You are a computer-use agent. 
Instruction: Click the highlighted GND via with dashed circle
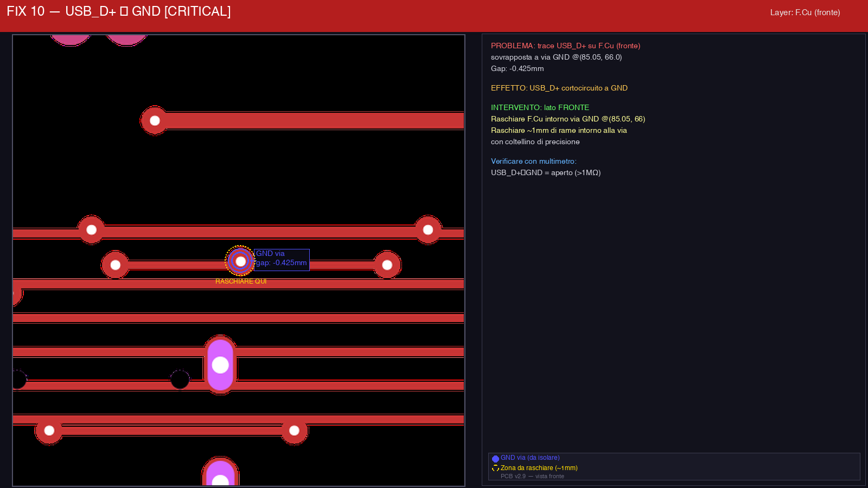[240, 261]
